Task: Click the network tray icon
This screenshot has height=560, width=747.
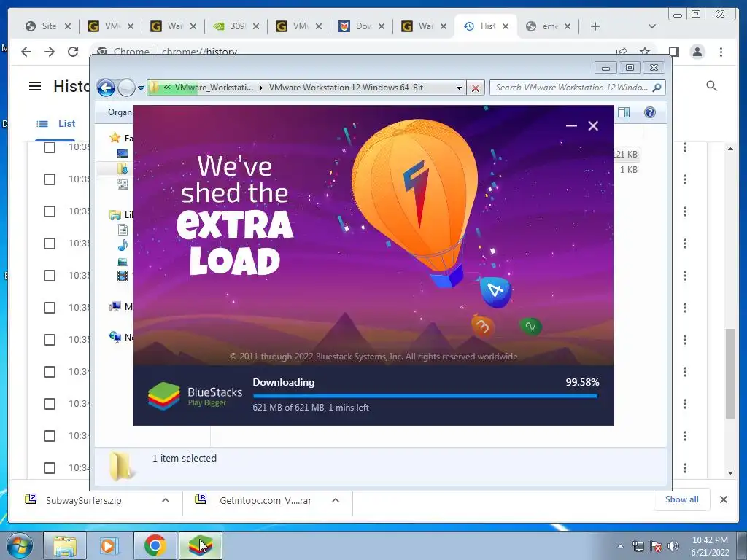Action: point(638,546)
